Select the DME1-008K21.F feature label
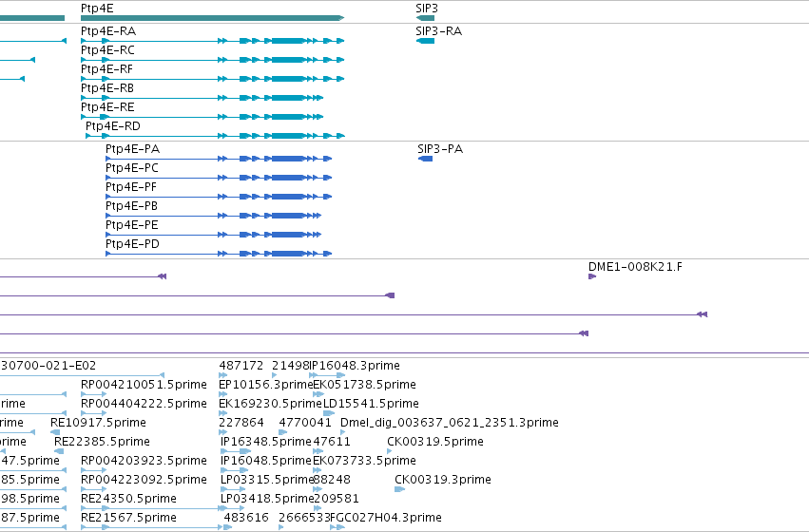 (635, 267)
